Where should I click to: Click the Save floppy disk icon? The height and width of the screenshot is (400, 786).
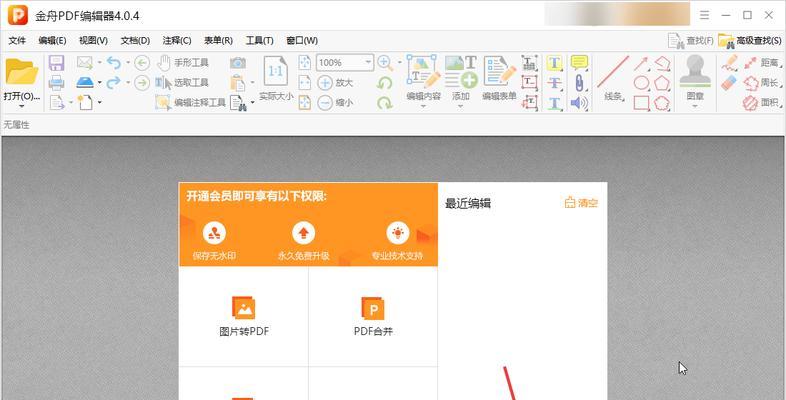pyautogui.click(x=56, y=63)
